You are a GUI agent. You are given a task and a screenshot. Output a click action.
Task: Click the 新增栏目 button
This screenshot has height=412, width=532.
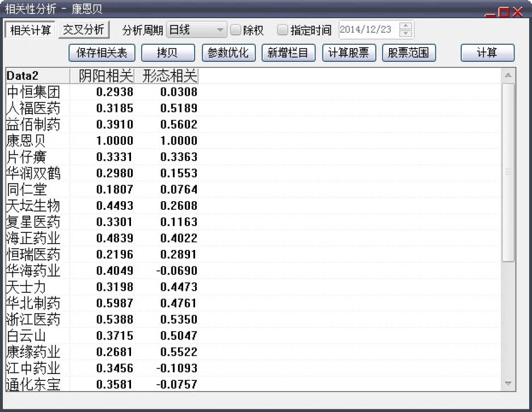click(x=288, y=53)
